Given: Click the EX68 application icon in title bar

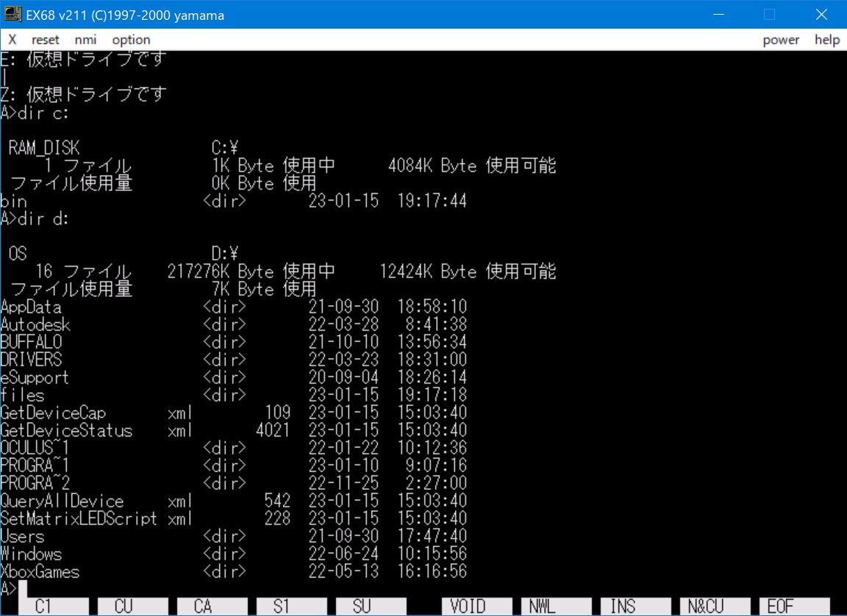Looking at the screenshot, I should click(12, 15).
